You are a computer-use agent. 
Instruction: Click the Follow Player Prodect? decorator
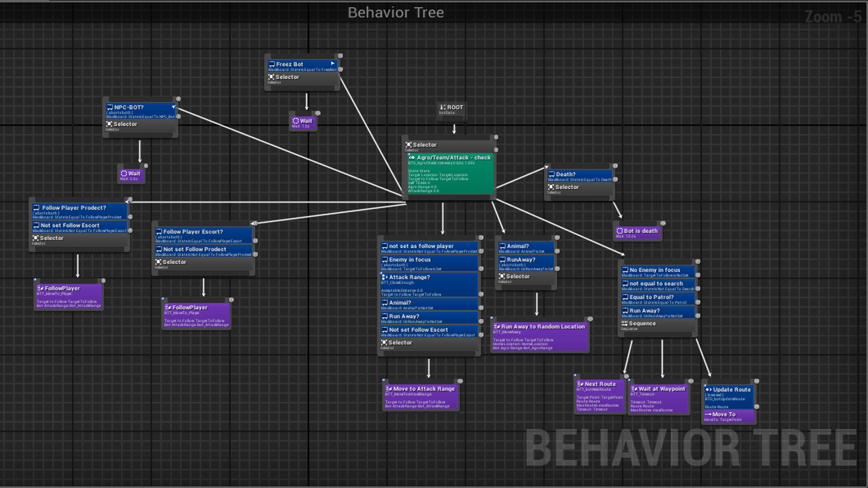pyautogui.click(x=80, y=211)
